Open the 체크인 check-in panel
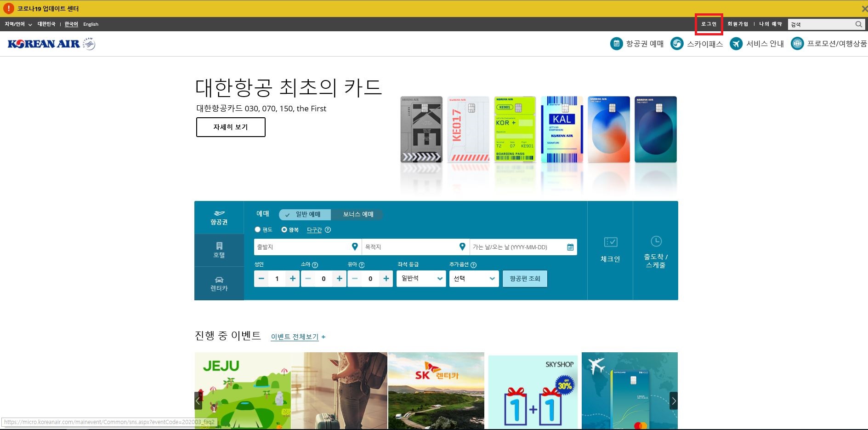Viewport: 868px width, 430px height. click(x=610, y=251)
